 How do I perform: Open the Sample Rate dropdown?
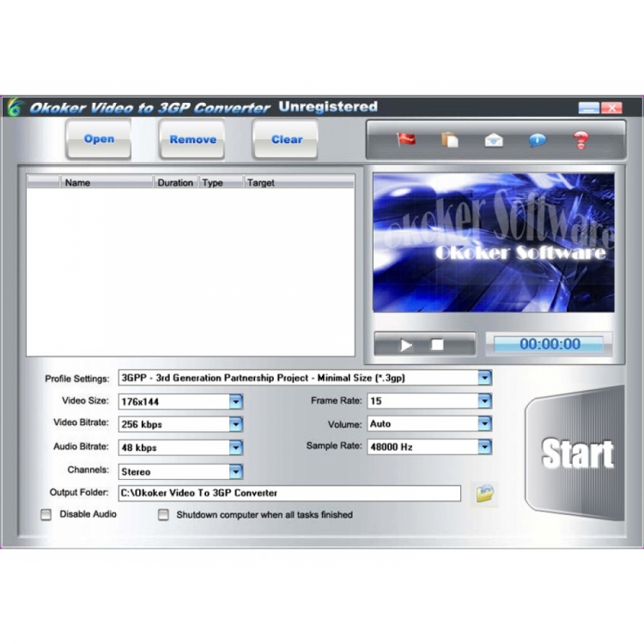tap(485, 447)
